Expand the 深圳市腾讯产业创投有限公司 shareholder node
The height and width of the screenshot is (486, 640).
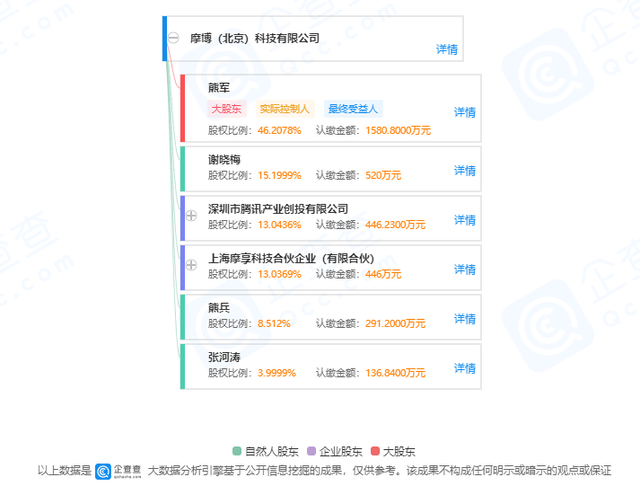(191, 215)
